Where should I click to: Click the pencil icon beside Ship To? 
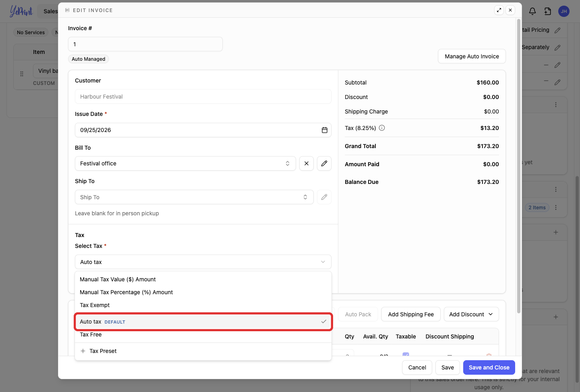(324, 197)
